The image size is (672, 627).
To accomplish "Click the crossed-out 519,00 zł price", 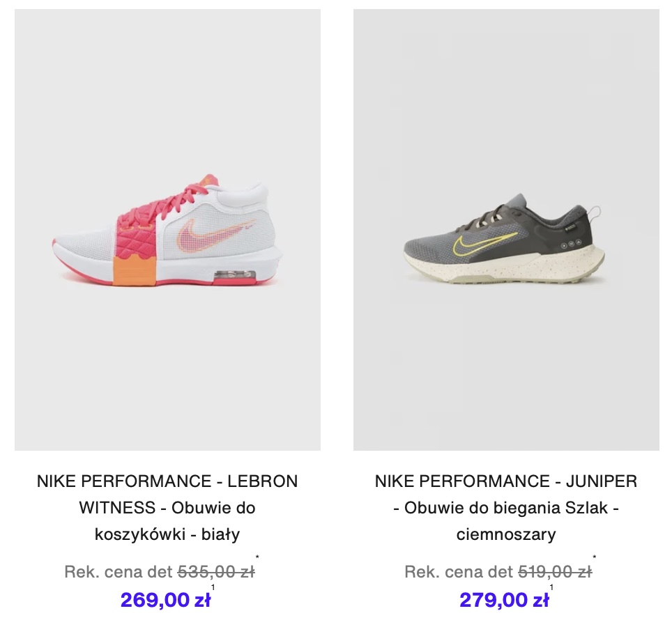I will pyautogui.click(x=555, y=572).
